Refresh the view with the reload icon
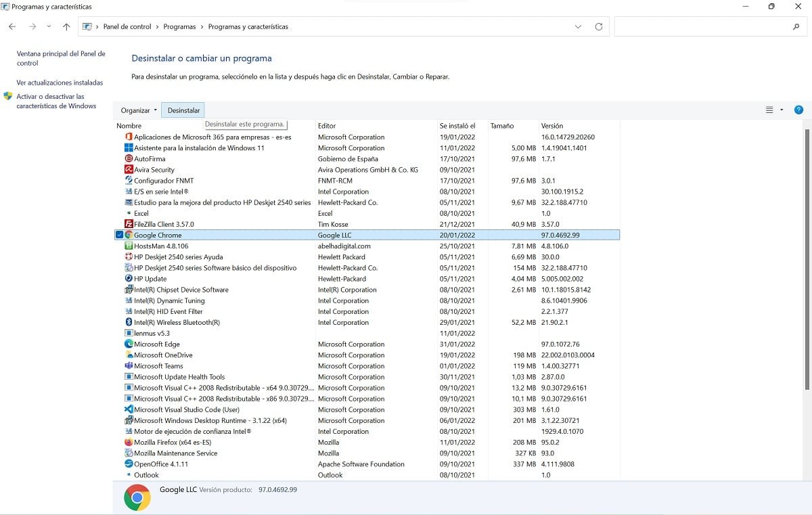812x515 pixels. [x=598, y=27]
